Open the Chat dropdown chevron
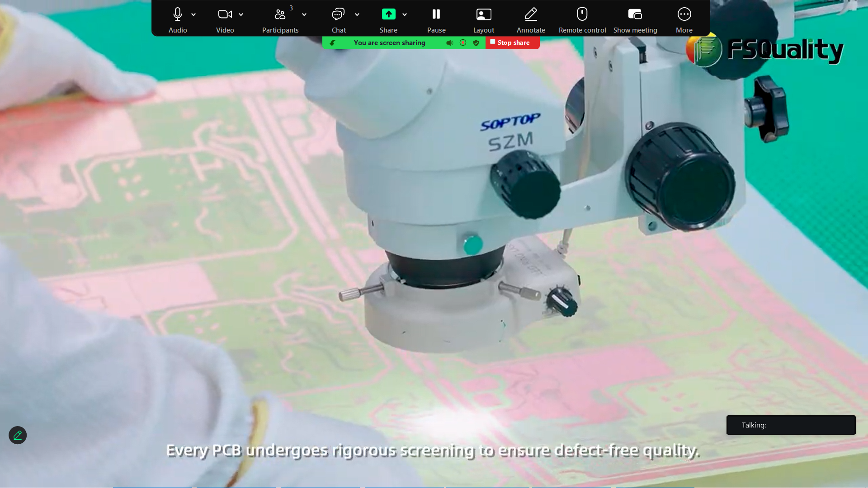 357,14
